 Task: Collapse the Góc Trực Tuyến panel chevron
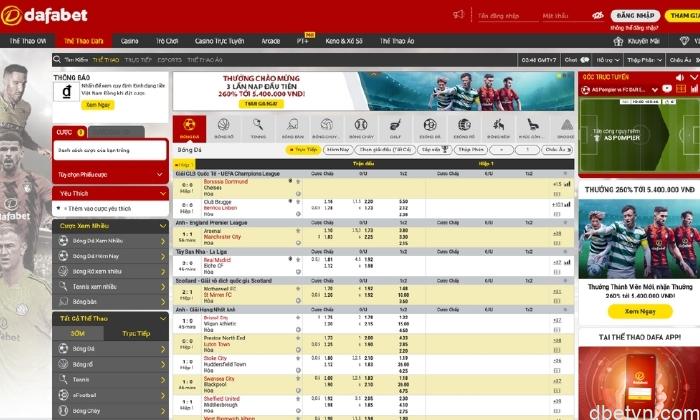(693, 77)
